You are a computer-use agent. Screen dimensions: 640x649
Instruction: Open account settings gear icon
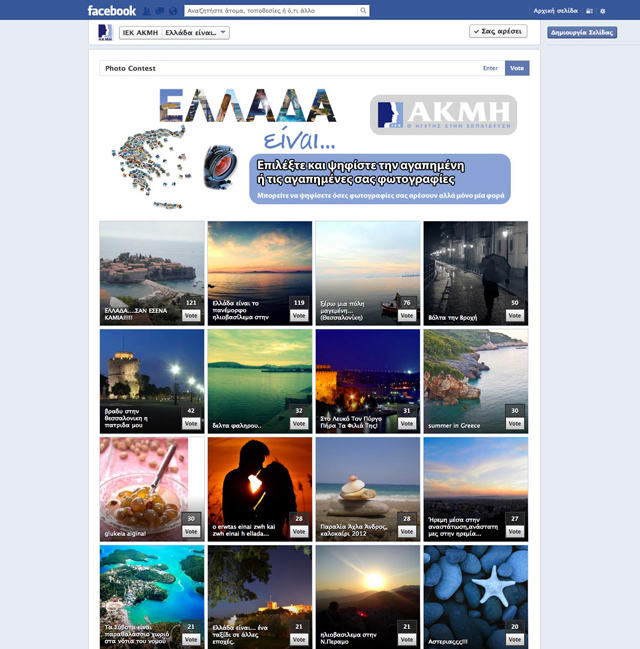tap(603, 11)
